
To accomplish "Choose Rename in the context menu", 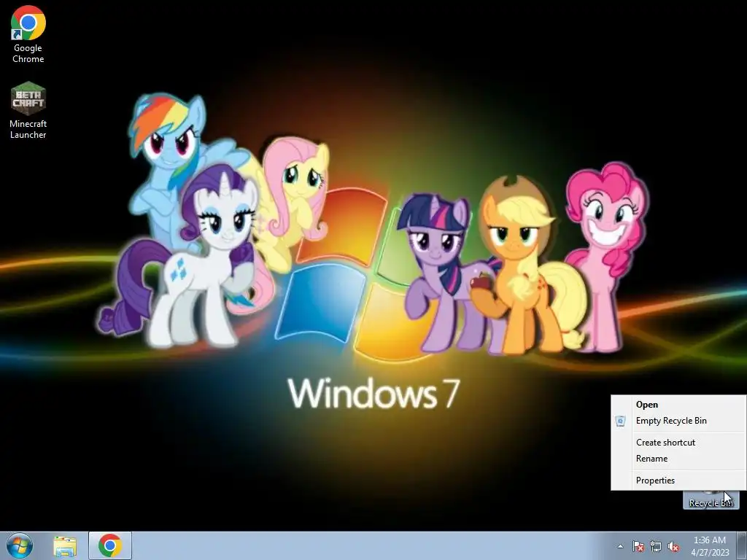I will 679,459.
